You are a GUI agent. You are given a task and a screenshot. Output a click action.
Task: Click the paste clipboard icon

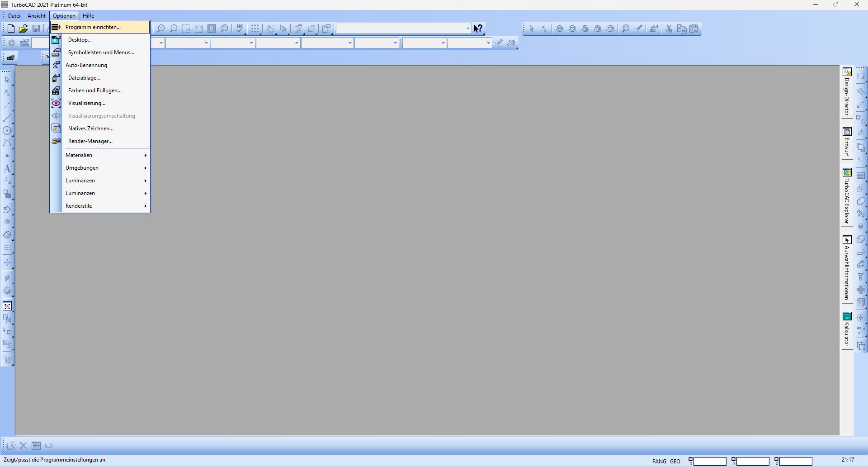click(x=695, y=29)
